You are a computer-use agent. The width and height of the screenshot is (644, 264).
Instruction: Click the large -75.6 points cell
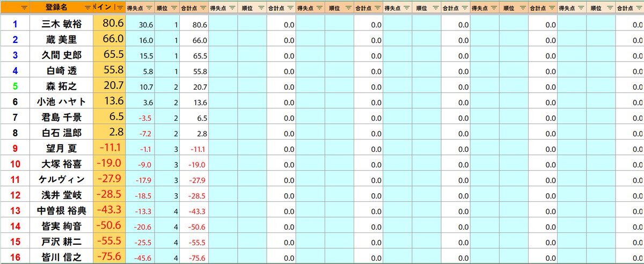click(109, 257)
